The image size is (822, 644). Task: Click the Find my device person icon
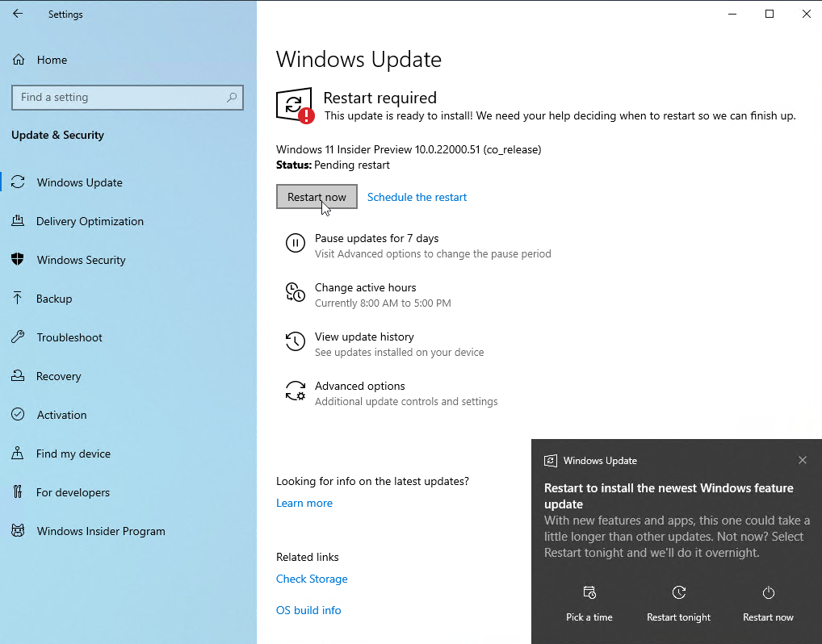[18, 454]
